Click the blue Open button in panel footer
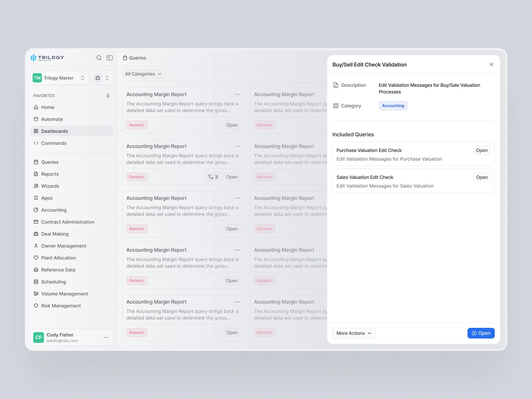The width and height of the screenshot is (532, 399). [x=481, y=333]
